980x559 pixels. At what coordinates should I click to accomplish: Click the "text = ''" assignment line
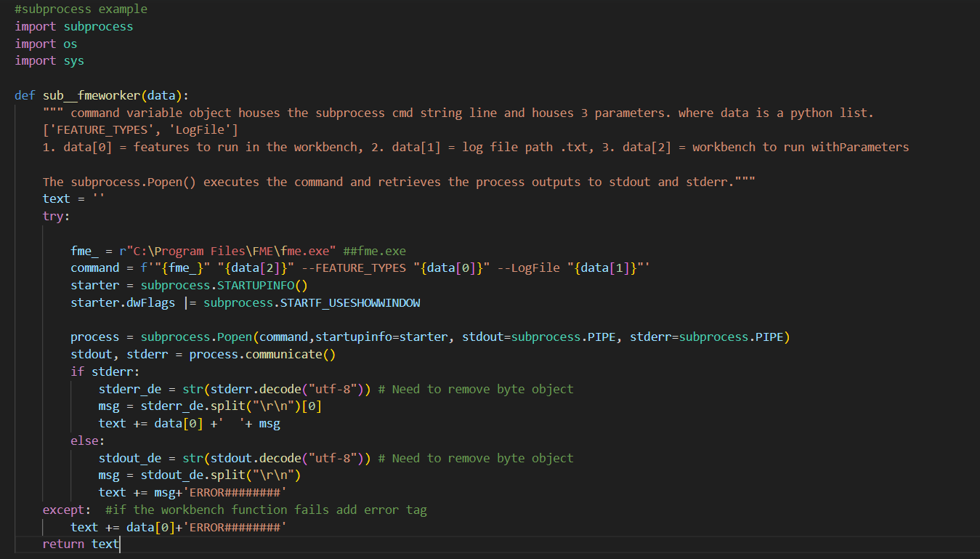click(74, 198)
